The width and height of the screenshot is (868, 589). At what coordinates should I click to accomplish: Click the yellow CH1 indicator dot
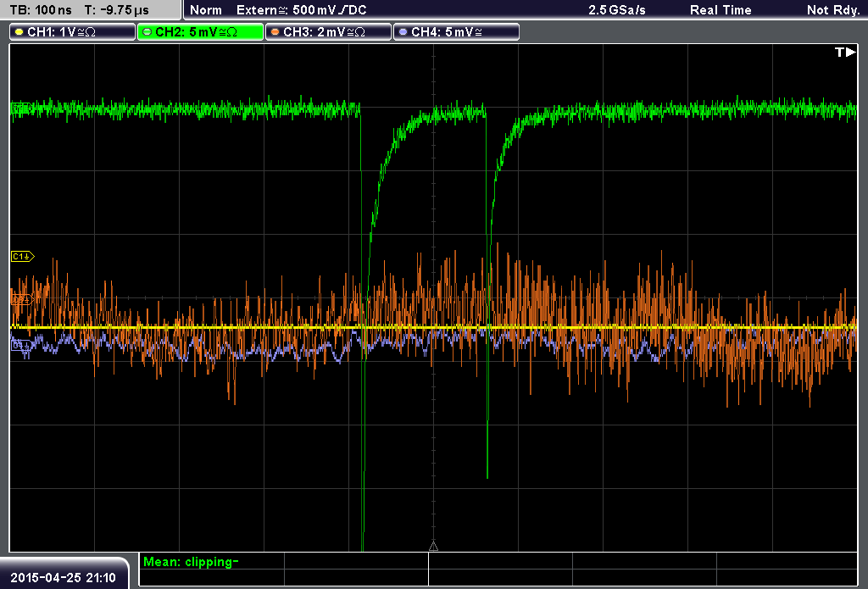click(19, 32)
